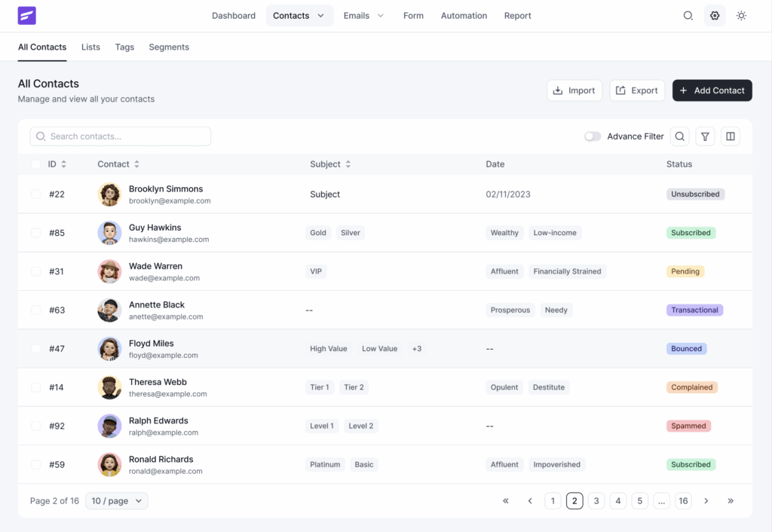Jump to page 16
This screenshot has width=772, height=532.
[x=683, y=500]
